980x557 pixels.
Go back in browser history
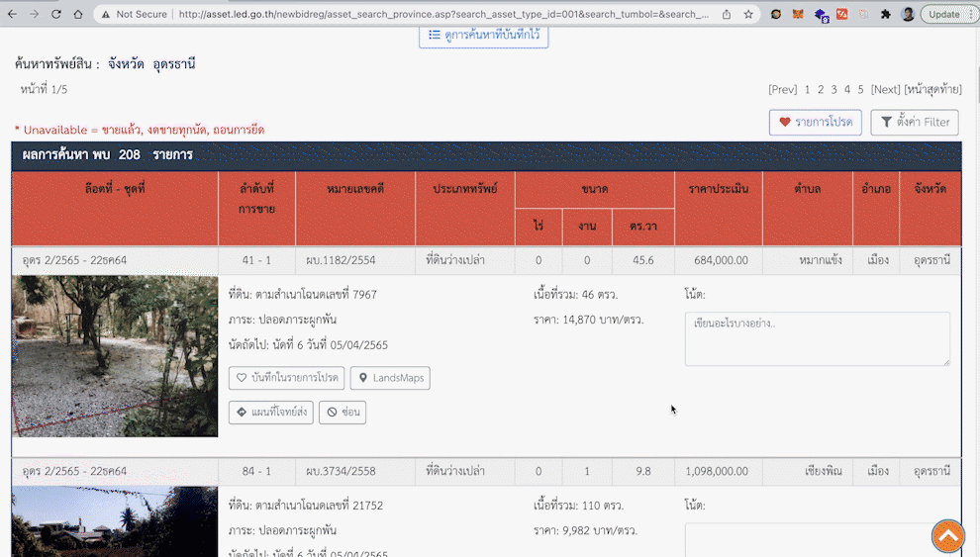[13, 14]
